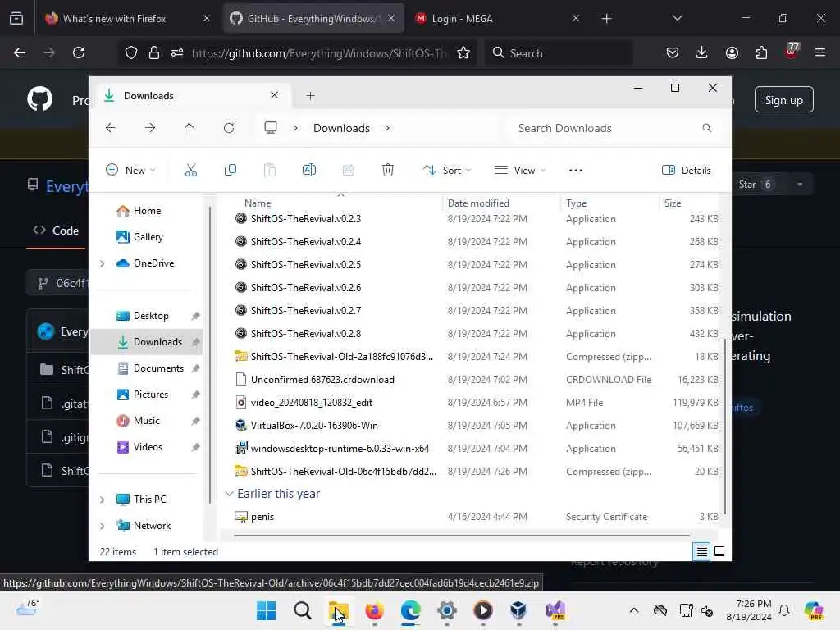Reload the Firefox page
Viewport: 840px width, 630px height.
pos(79,52)
